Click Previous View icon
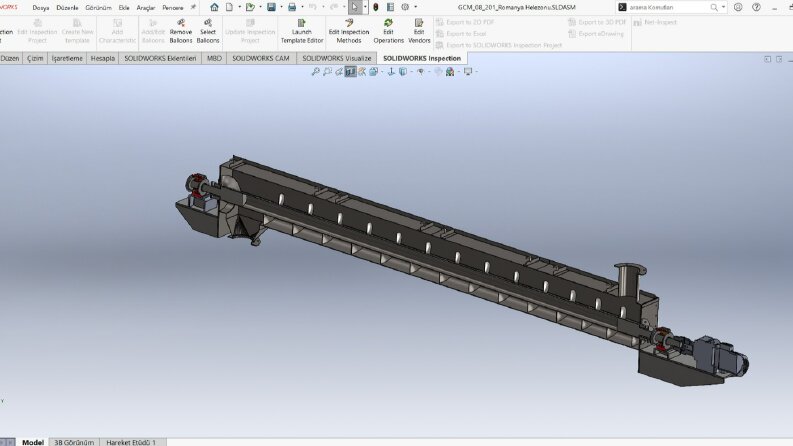The height and width of the screenshot is (446, 793). 339,72
